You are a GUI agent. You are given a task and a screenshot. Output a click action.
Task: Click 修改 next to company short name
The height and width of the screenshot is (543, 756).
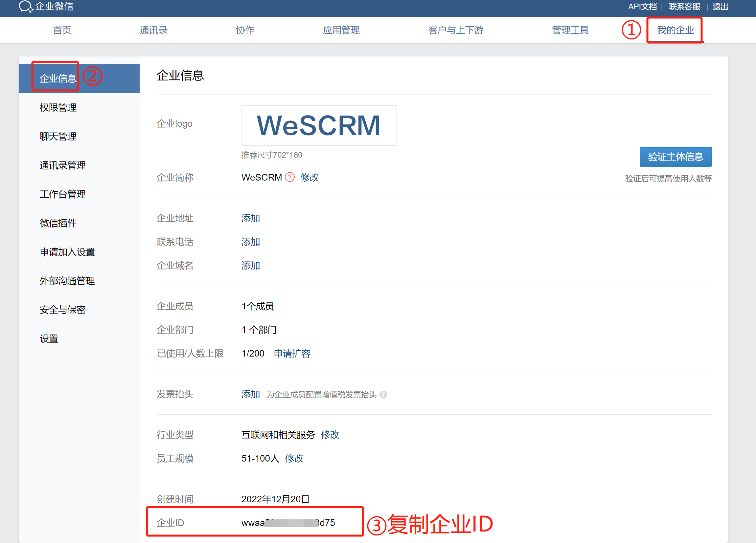click(x=309, y=177)
